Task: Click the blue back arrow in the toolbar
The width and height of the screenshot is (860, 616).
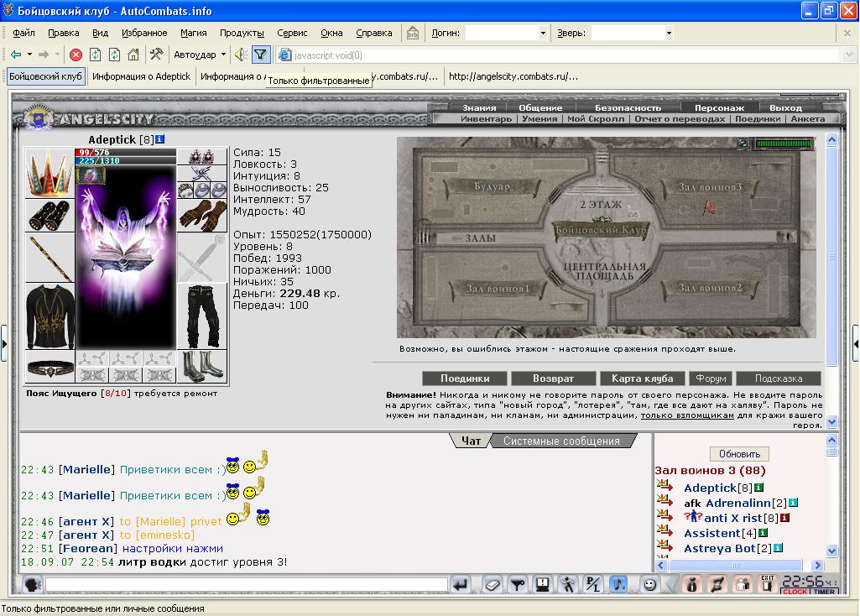Action: pyautogui.click(x=16, y=55)
